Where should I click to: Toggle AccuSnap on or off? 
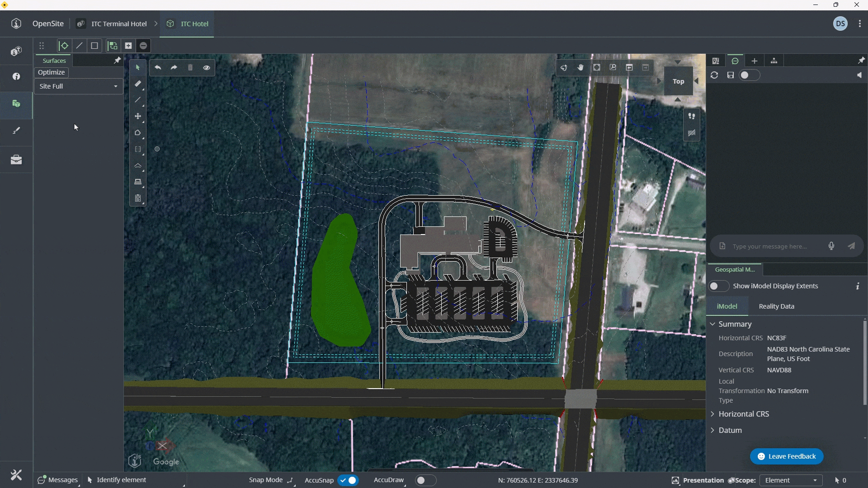pos(348,480)
